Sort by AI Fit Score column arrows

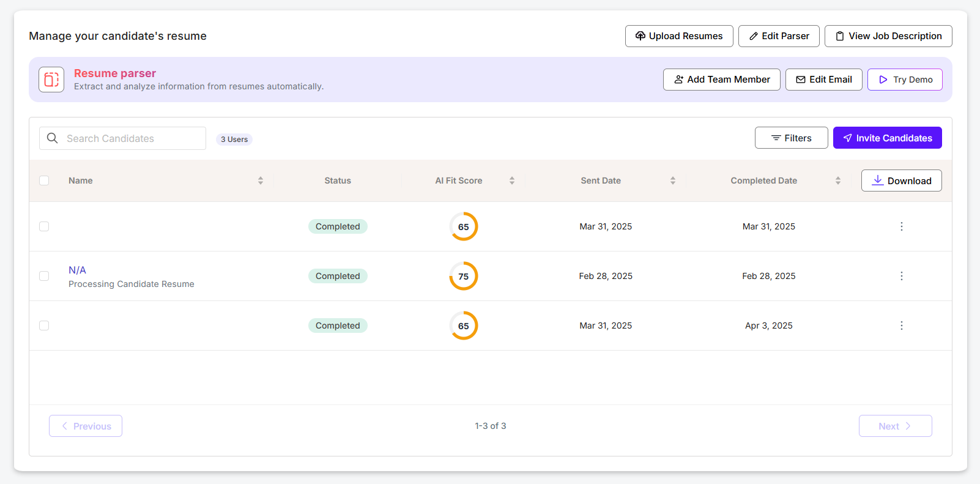coord(512,181)
